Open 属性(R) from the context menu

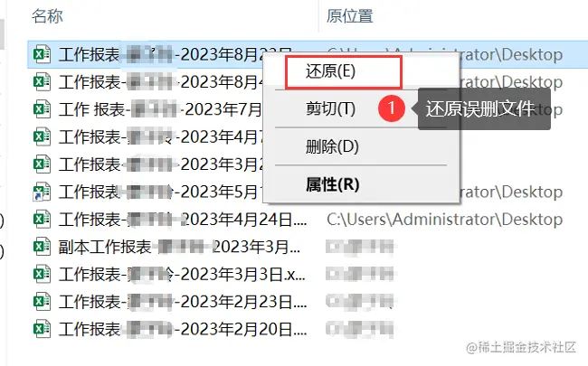[333, 184]
